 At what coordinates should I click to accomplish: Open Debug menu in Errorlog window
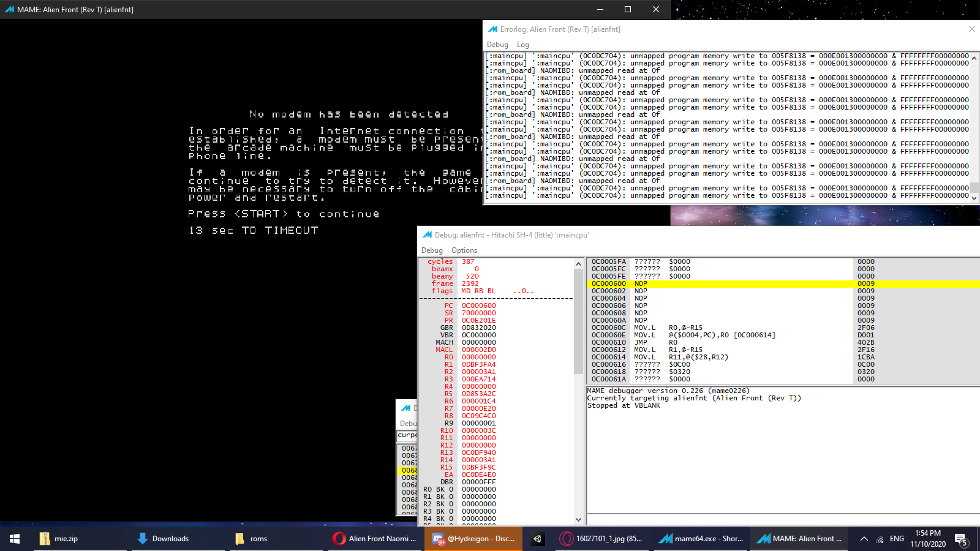tap(497, 45)
